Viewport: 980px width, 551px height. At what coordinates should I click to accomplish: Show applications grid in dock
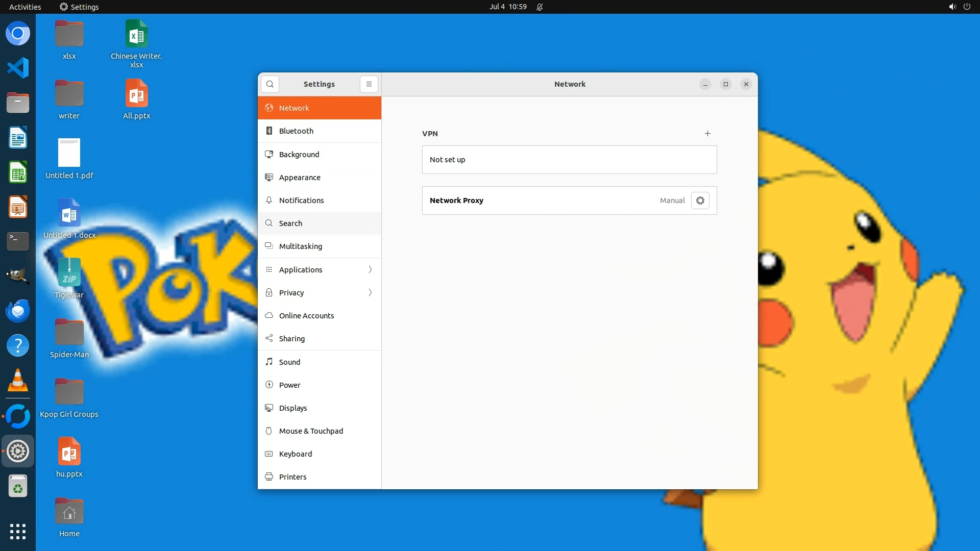[18, 531]
